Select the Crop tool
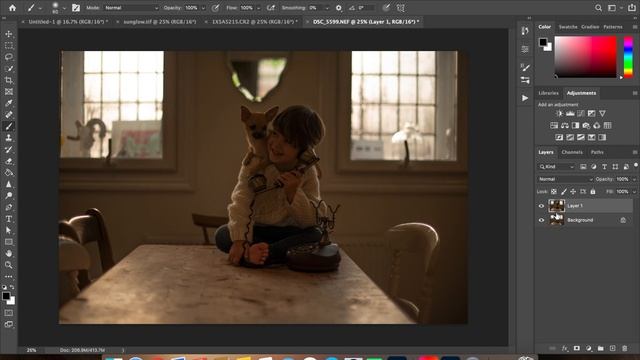Image resolution: width=640 pixels, height=360 pixels. coord(9,80)
